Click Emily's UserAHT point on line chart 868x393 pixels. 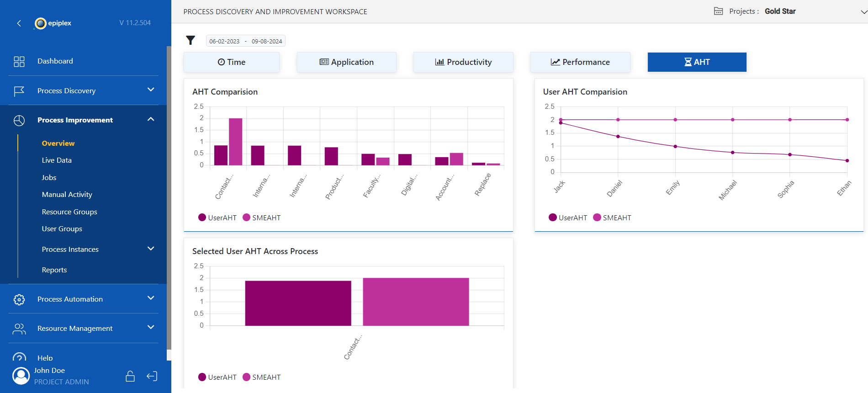point(675,146)
